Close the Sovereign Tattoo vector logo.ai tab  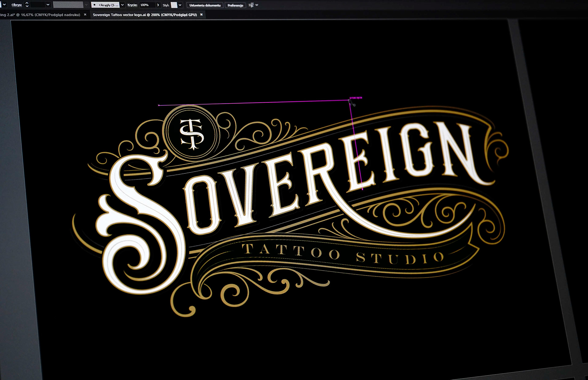[201, 15]
